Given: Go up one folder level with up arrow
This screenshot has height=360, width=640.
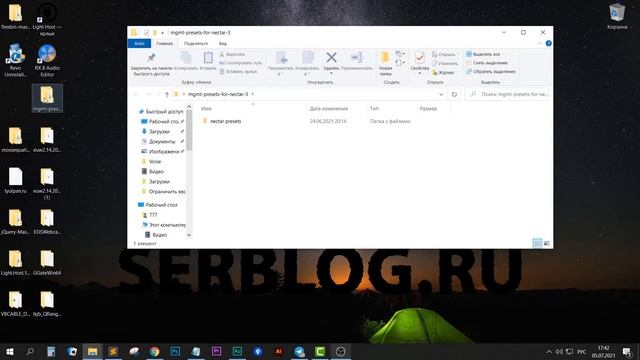Looking at the screenshot, I should 167,94.
